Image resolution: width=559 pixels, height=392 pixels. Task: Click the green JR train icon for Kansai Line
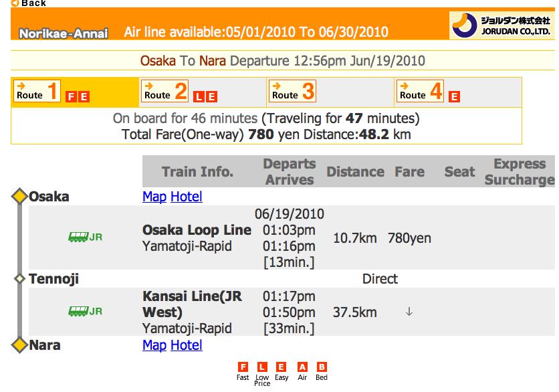point(85,311)
